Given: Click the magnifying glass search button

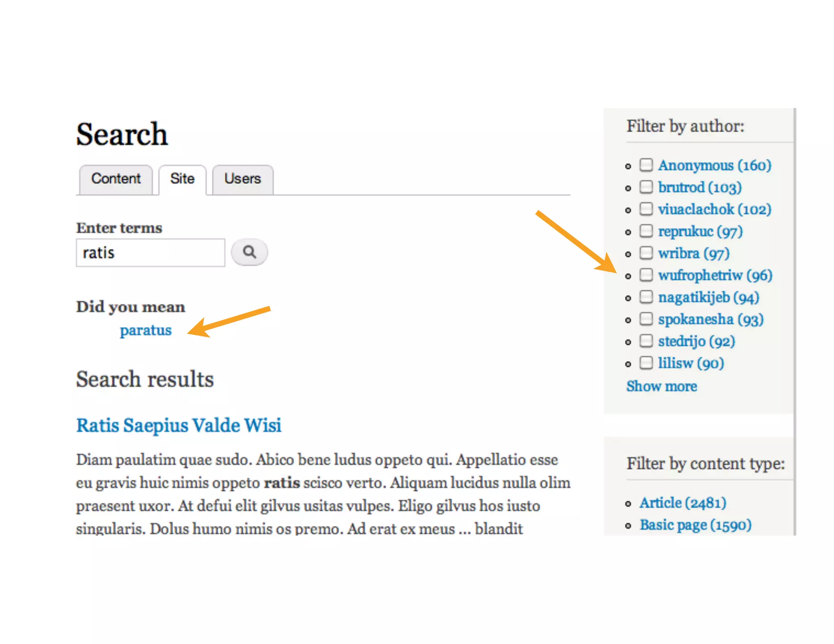Looking at the screenshot, I should point(249,252).
